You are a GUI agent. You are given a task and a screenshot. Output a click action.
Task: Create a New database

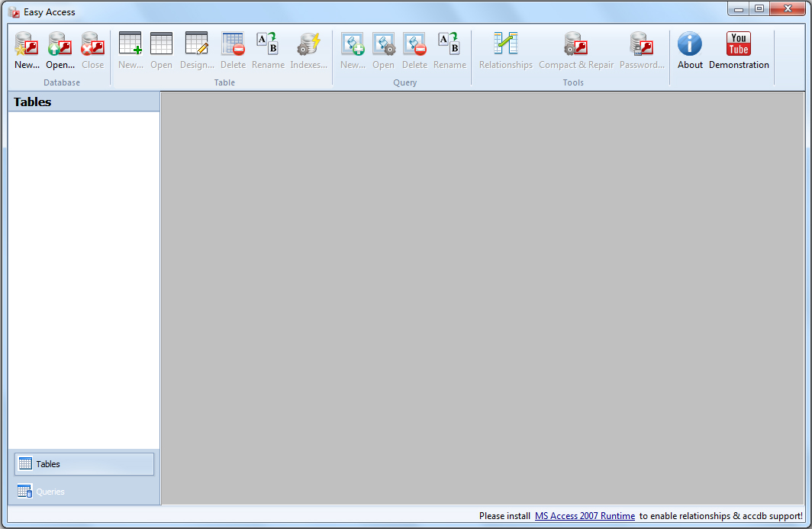[x=27, y=51]
